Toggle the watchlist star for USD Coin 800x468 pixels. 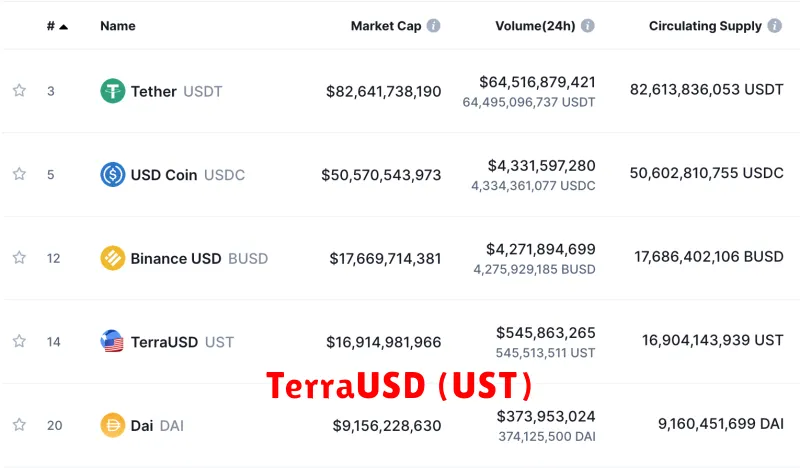click(19, 174)
